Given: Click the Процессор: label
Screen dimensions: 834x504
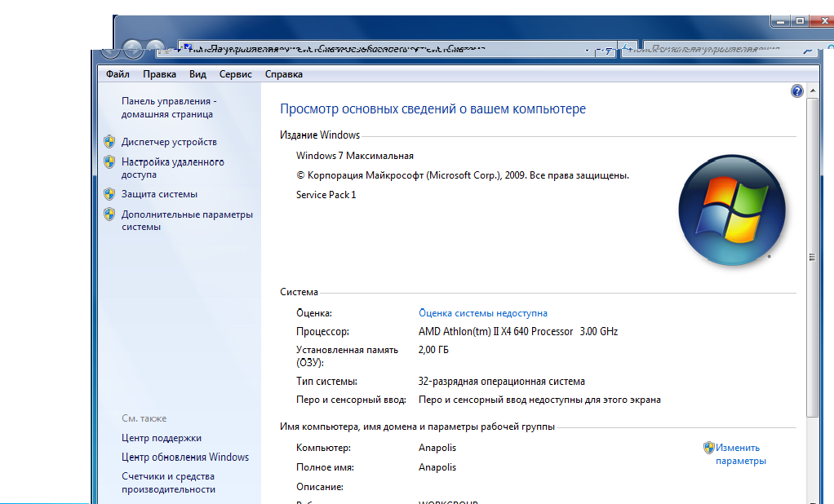Looking at the screenshot, I should 322,331.
